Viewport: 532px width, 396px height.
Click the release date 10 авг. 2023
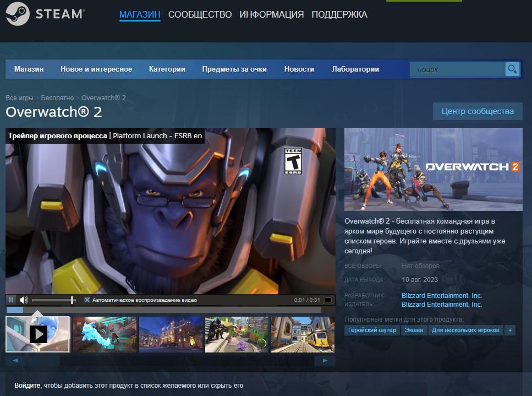(420, 279)
